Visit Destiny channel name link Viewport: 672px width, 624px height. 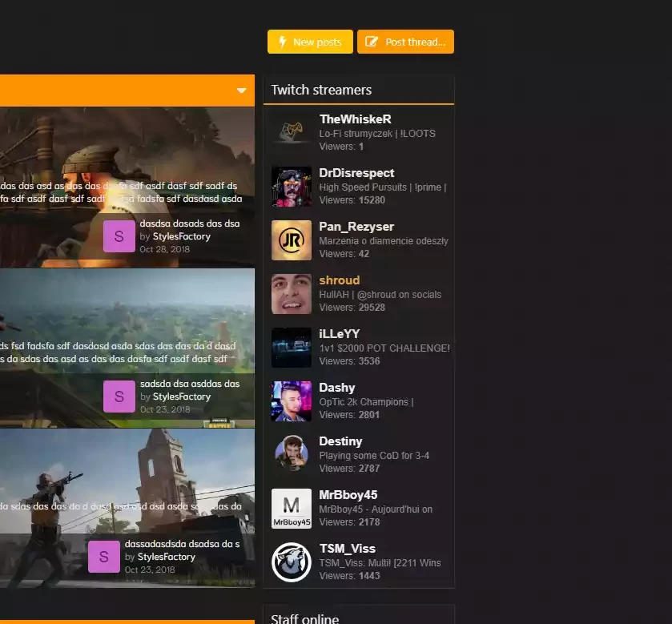340,441
